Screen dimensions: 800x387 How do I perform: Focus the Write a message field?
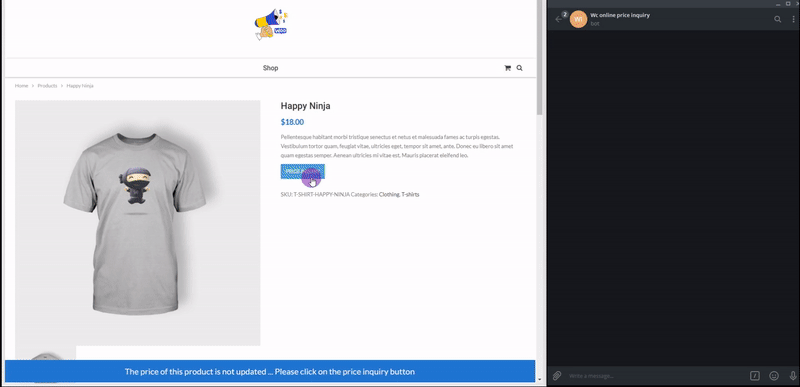[656, 376]
